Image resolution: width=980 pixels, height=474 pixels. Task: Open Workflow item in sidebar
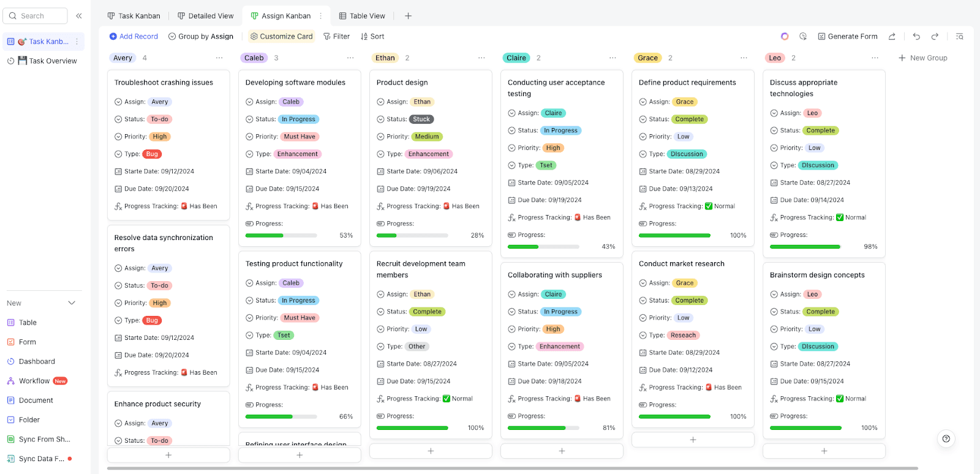pos(37,381)
